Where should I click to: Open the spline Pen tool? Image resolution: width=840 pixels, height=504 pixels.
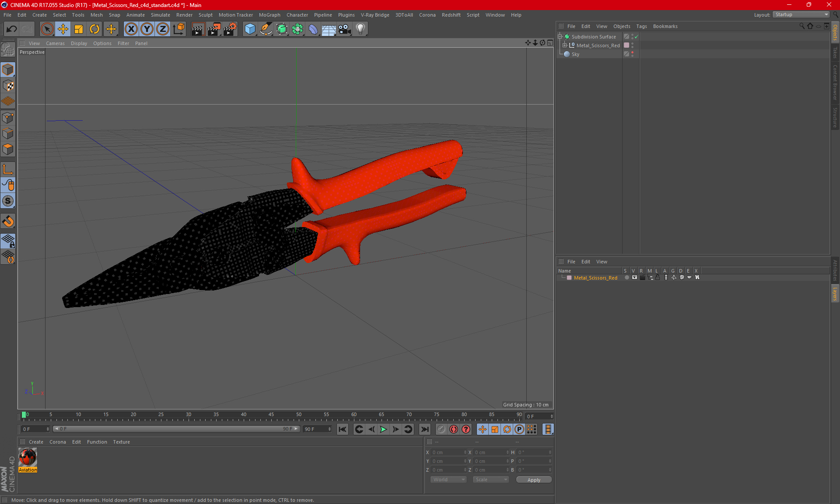pos(266,29)
